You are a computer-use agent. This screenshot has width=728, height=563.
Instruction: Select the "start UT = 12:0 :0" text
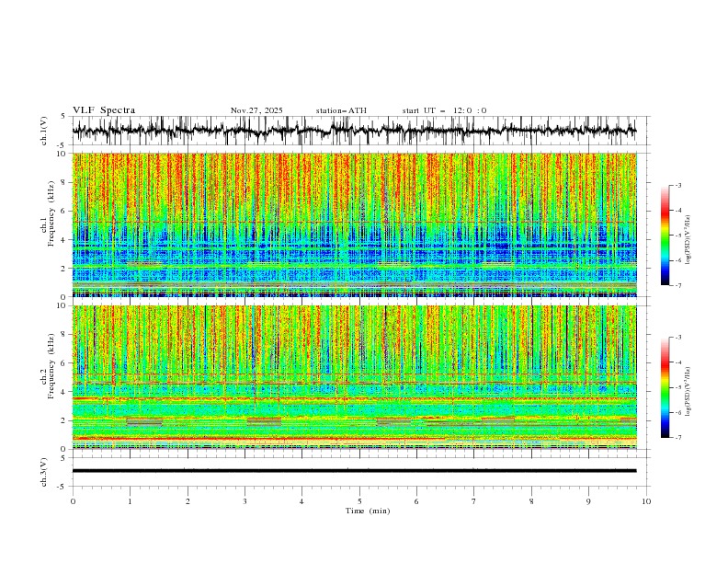coord(444,110)
